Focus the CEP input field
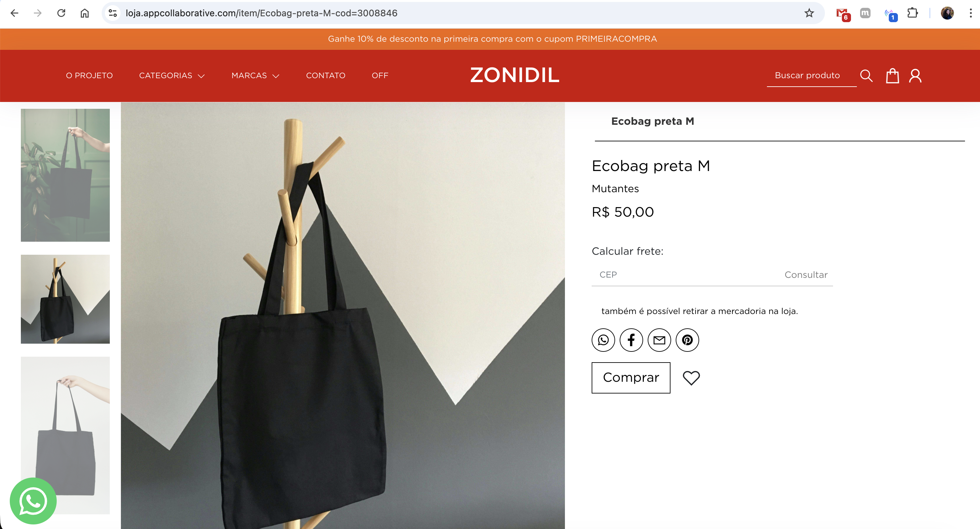Screen dimensions: 980x529 [x=685, y=275]
